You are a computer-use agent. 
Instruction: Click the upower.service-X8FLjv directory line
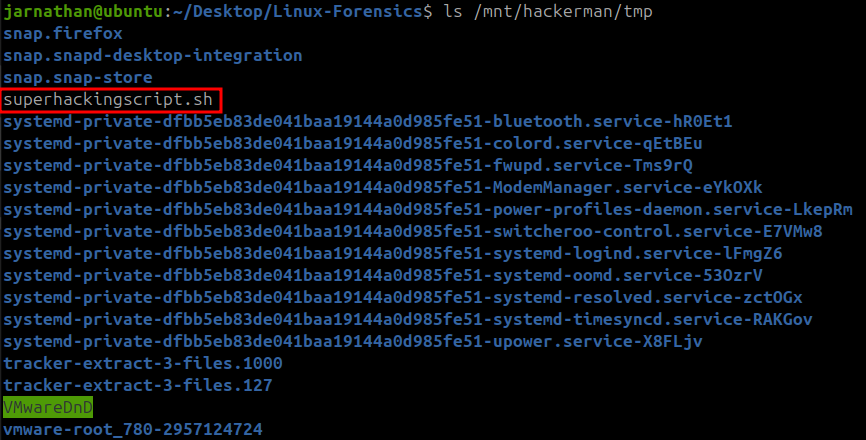pyautogui.click(x=353, y=342)
